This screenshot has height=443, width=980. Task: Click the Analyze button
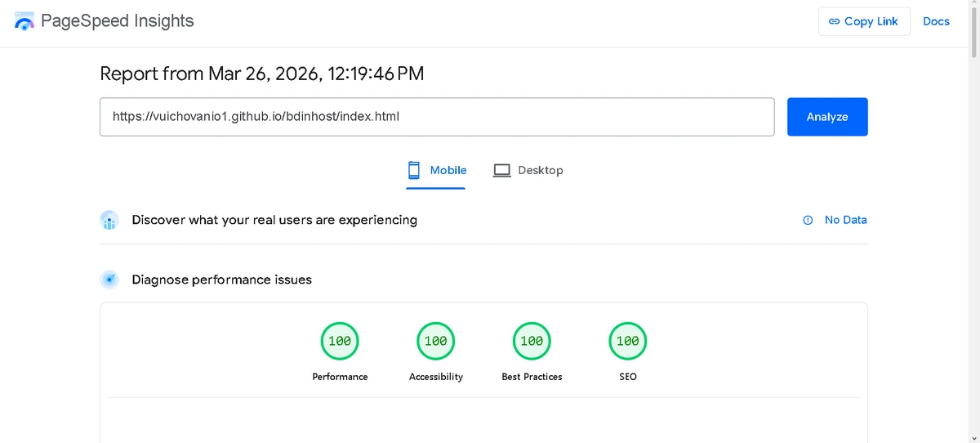pos(827,117)
